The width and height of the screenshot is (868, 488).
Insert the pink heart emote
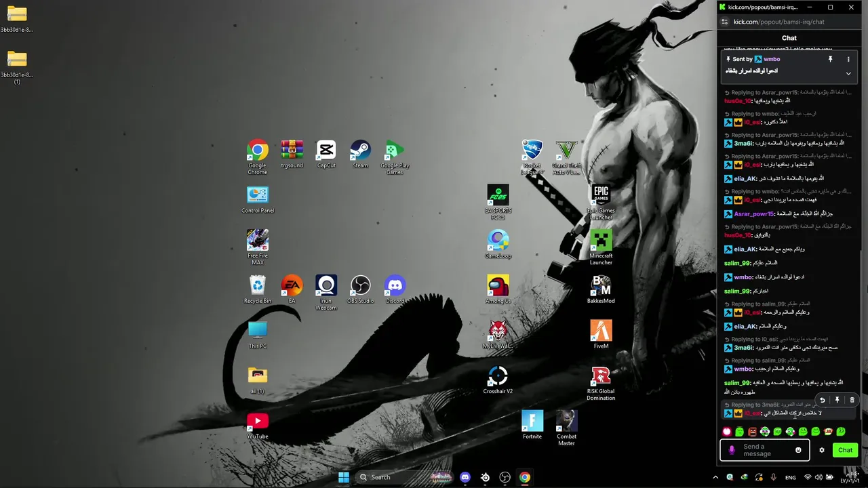(727, 432)
